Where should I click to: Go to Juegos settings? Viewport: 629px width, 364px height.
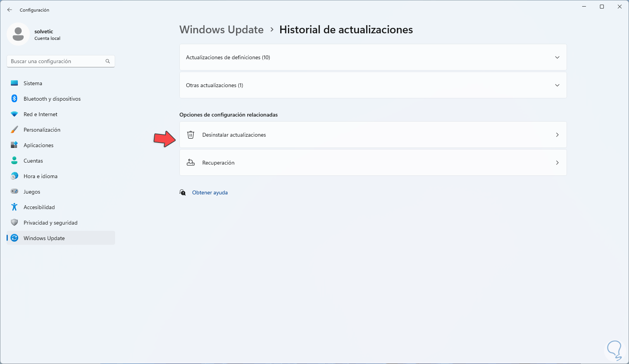point(61,192)
